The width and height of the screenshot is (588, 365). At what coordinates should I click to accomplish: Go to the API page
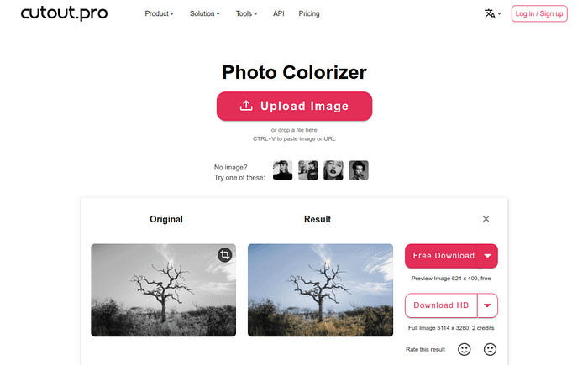279,14
